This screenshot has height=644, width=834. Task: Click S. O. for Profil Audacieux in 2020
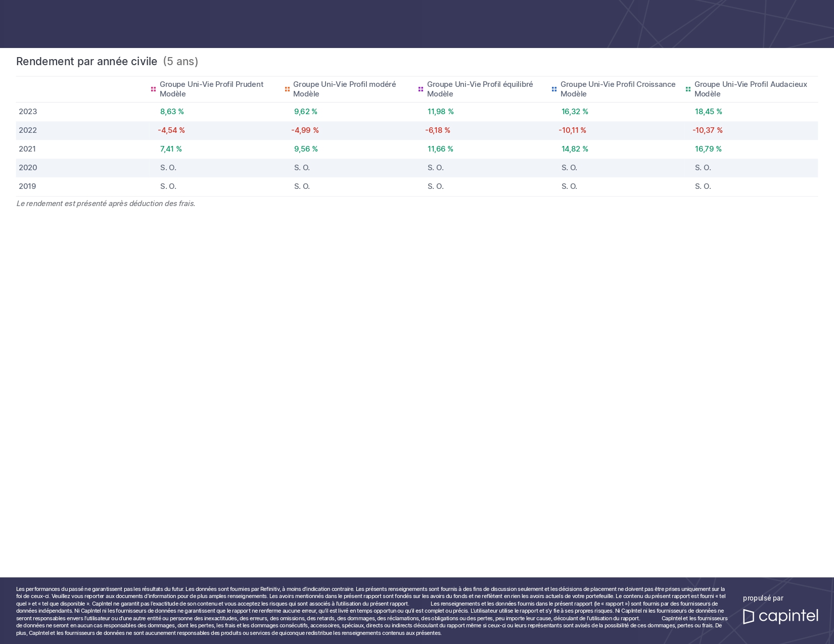703,168
